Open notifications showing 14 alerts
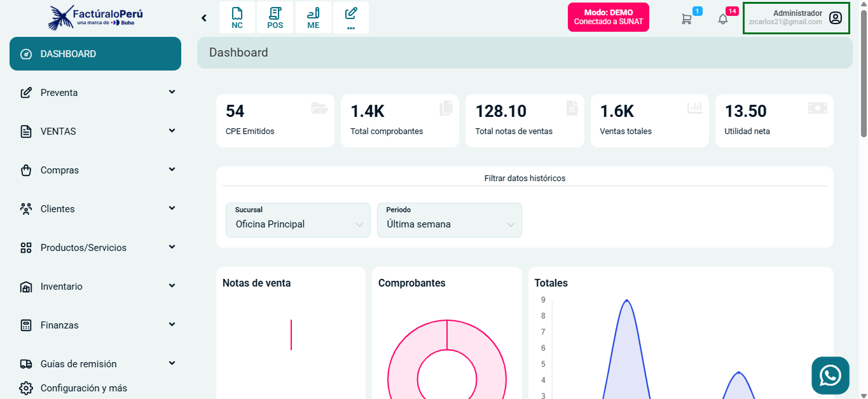Image resolution: width=868 pixels, height=399 pixels. click(x=722, y=18)
